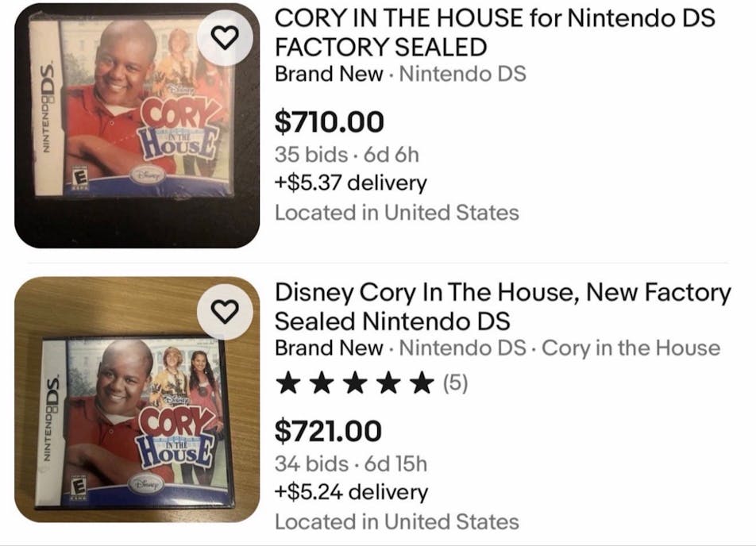756x546 pixels.
Task: Click "34 bids" on the second listing
Action: (x=310, y=463)
